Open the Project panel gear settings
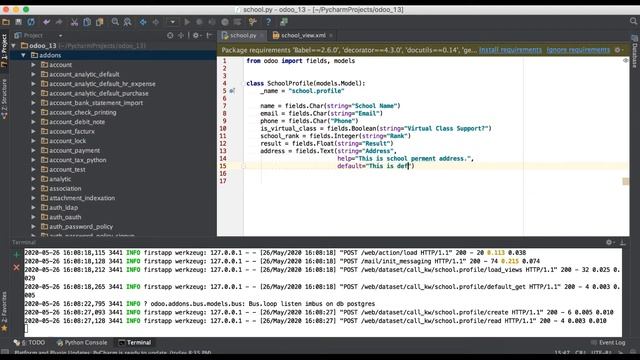The width and height of the screenshot is (640, 360). (x=196, y=36)
